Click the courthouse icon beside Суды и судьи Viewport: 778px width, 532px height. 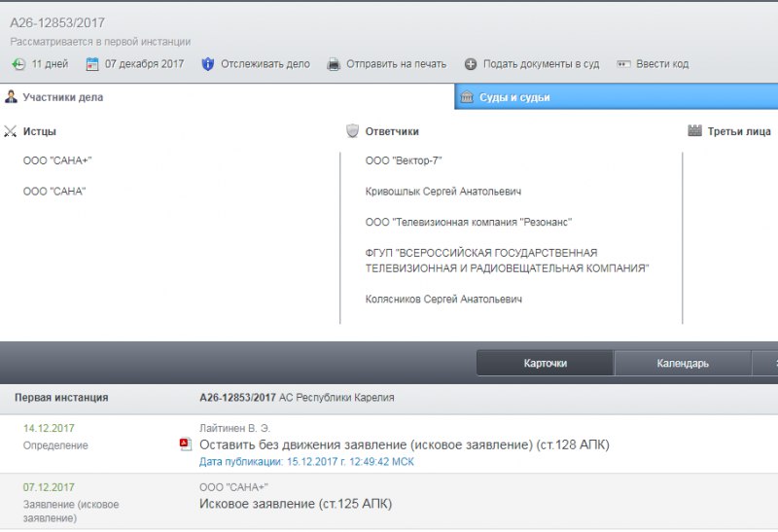click(467, 97)
